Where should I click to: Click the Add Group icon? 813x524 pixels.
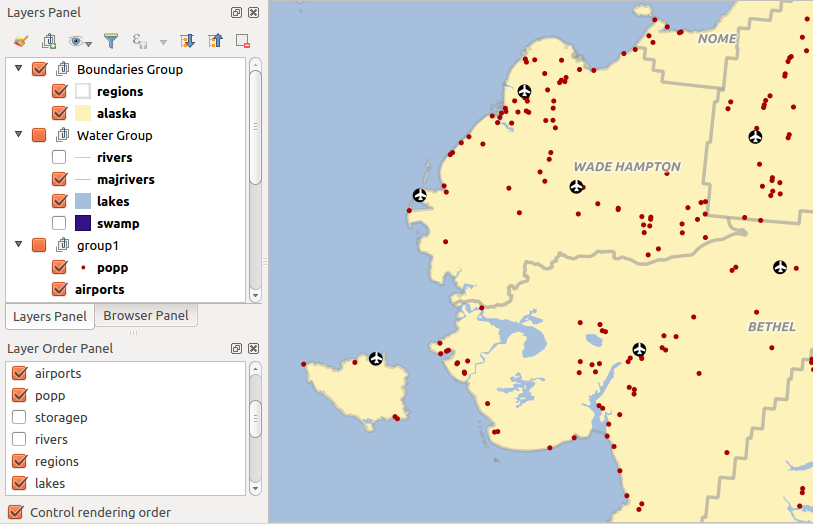(x=49, y=41)
